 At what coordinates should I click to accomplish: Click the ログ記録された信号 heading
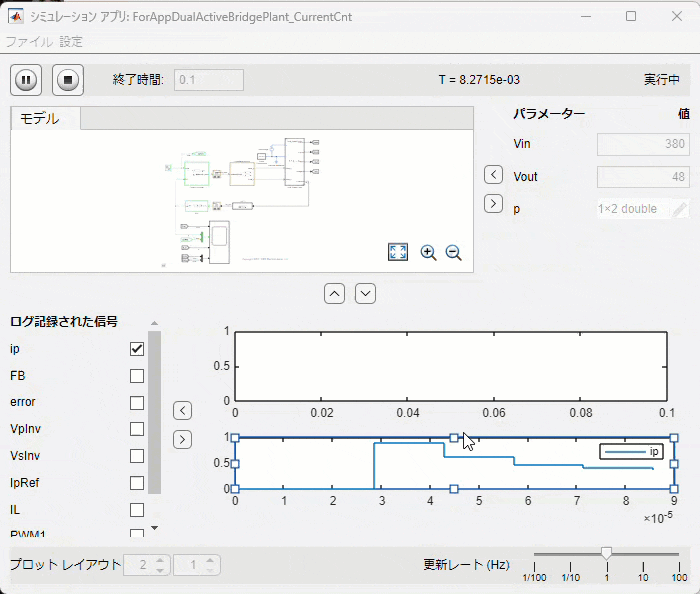(64, 321)
